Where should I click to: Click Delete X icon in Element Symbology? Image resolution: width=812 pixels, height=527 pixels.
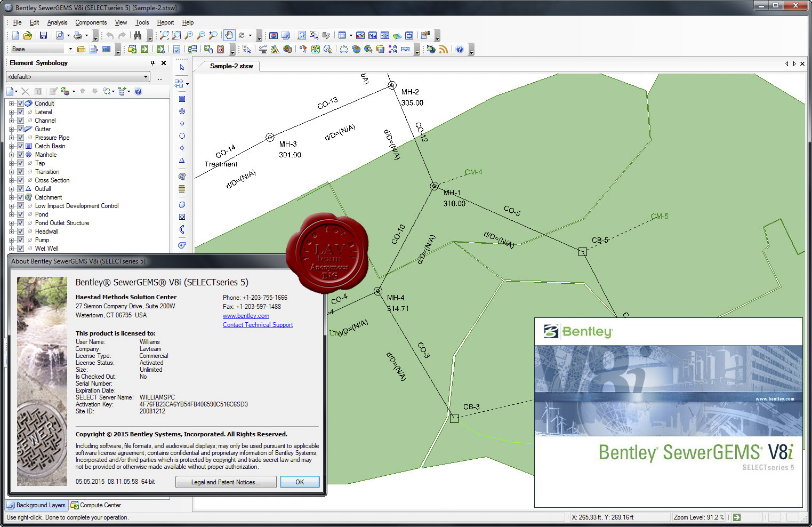tap(25, 91)
